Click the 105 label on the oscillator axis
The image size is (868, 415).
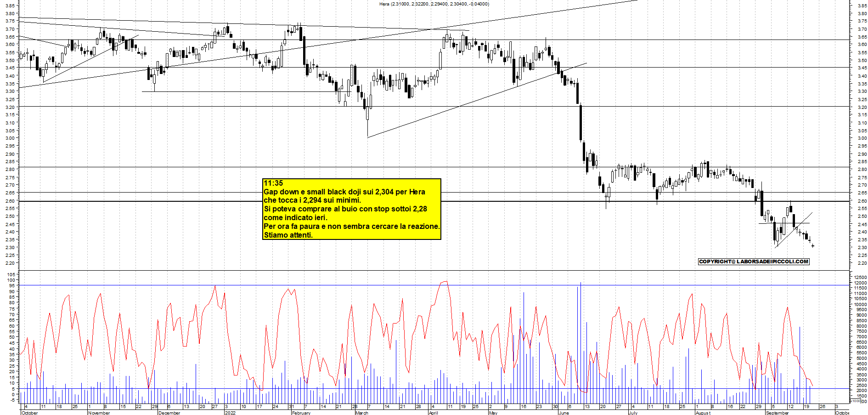point(11,274)
